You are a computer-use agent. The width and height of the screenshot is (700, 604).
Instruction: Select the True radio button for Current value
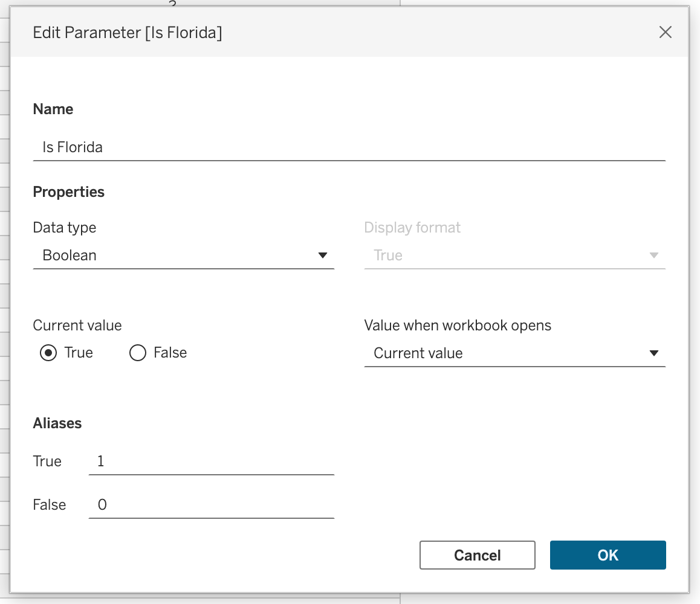(48, 353)
